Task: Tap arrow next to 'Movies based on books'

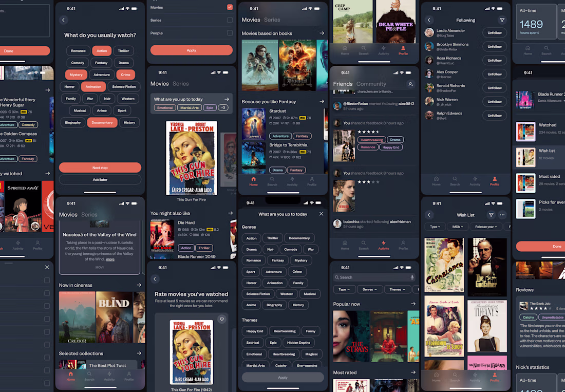Action: pyautogui.click(x=322, y=33)
